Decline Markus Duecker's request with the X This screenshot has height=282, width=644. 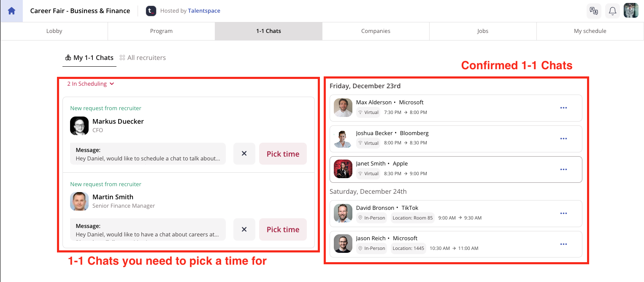coord(244,154)
